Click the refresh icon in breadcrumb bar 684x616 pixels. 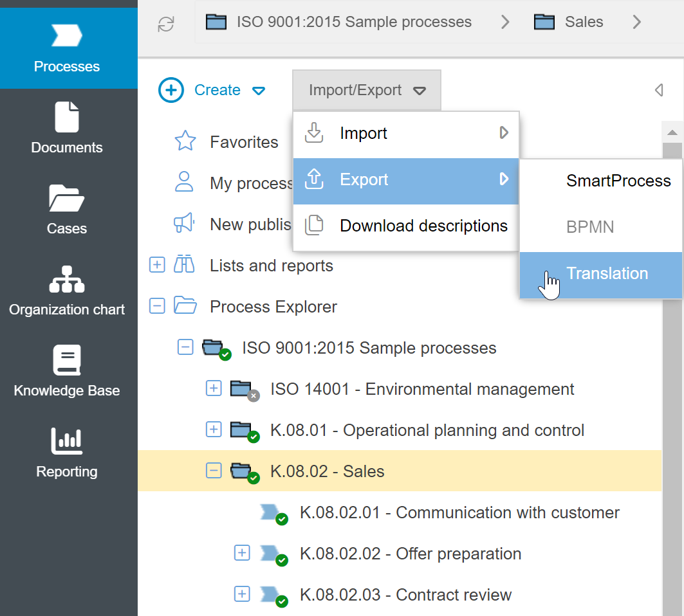166,24
